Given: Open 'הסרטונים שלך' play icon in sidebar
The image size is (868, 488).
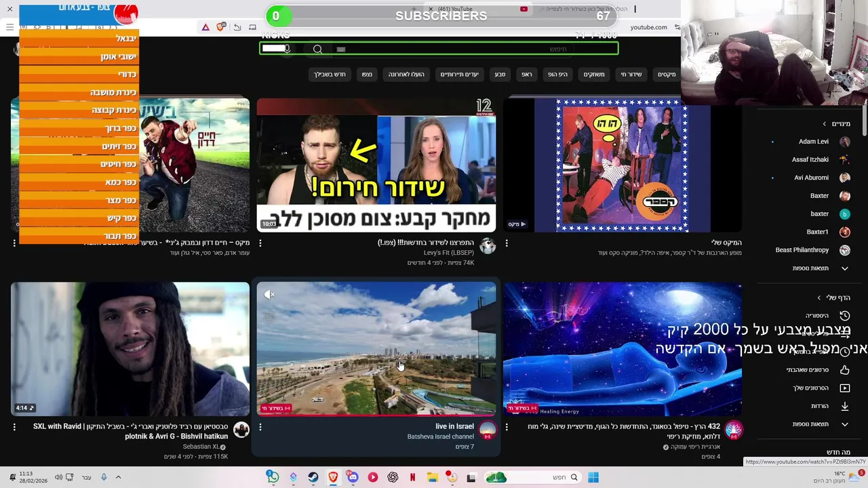Looking at the screenshot, I should point(844,388).
